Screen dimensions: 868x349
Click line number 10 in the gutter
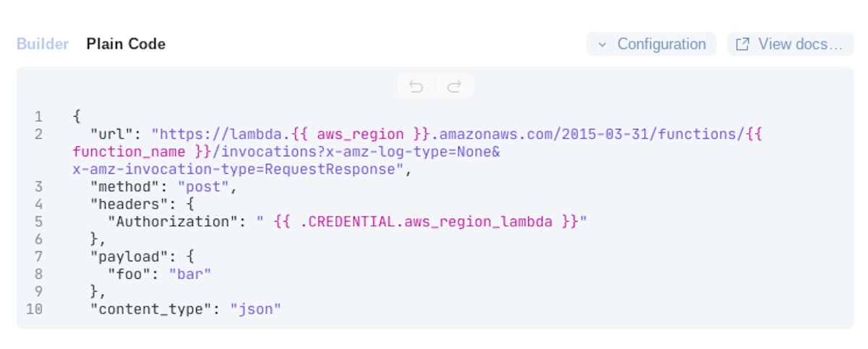tap(34, 309)
